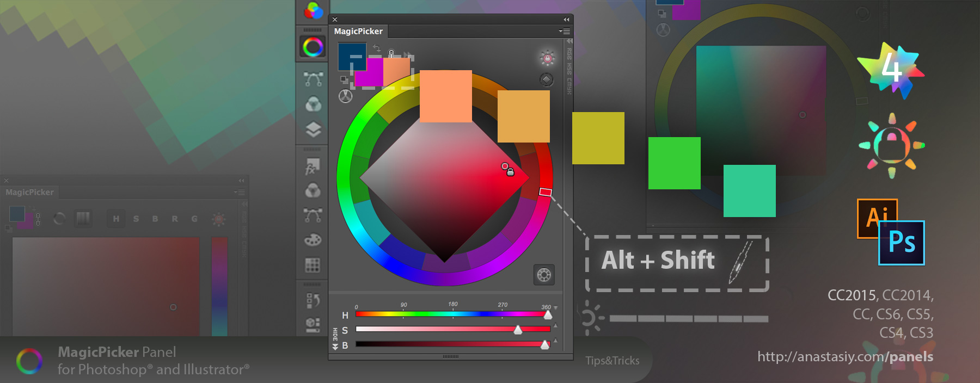The height and width of the screenshot is (383, 980).
Task: Select H mode in faded left panel
Action: tap(116, 219)
